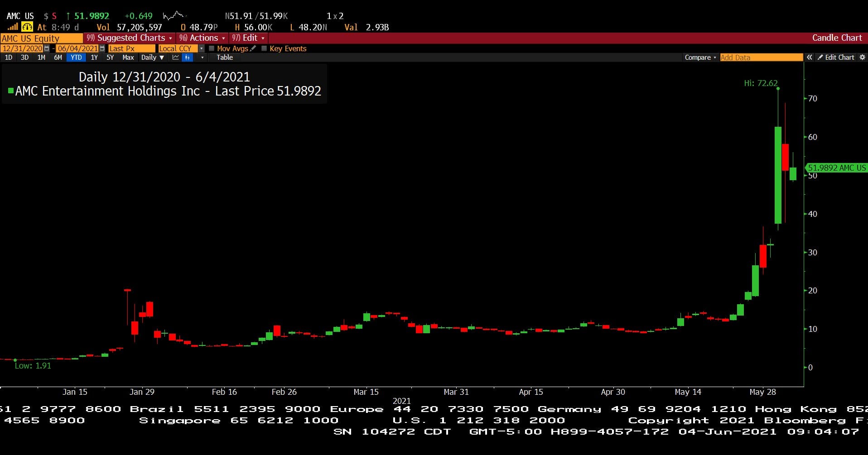Click the yellow gauge dashboard icon

[27, 27]
